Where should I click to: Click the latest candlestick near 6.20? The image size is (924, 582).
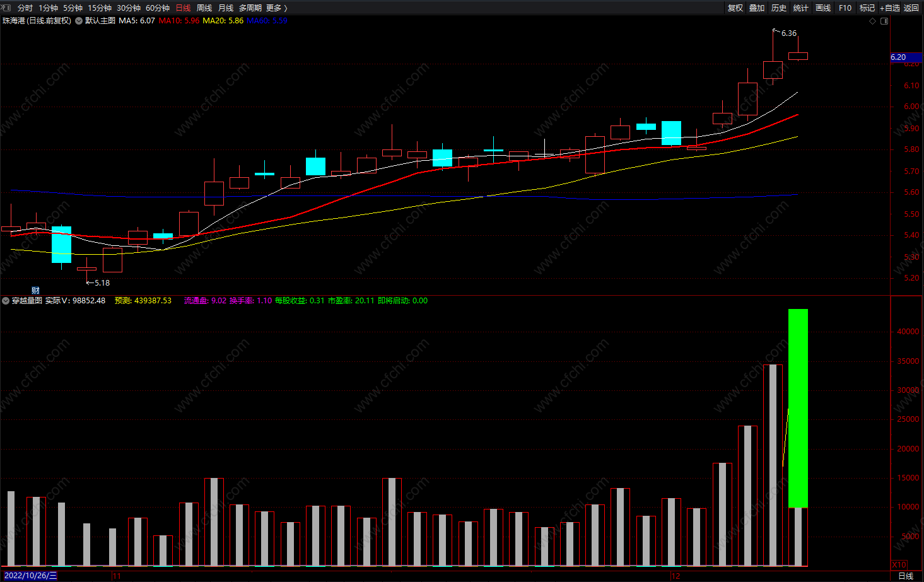pyautogui.click(x=798, y=56)
